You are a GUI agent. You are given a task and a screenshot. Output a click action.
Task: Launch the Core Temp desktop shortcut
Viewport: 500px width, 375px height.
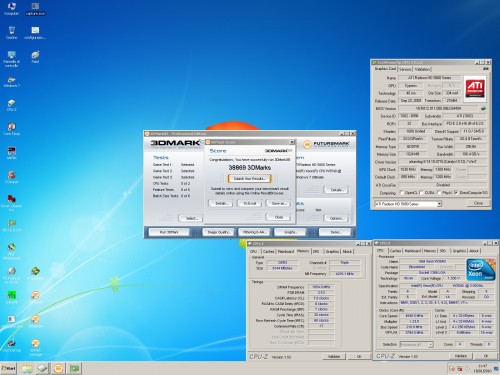point(11,129)
